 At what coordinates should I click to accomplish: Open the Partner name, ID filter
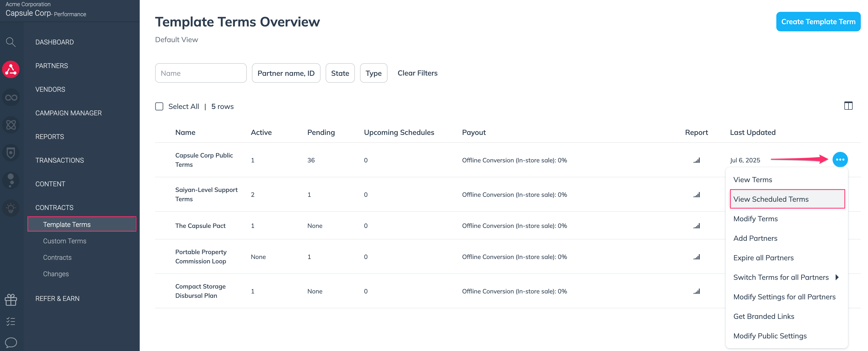[286, 73]
